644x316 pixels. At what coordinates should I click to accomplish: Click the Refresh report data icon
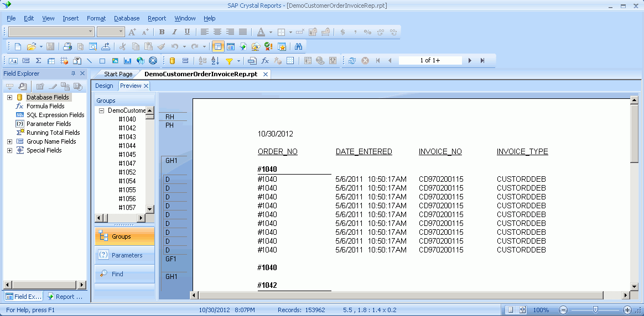click(352, 61)
